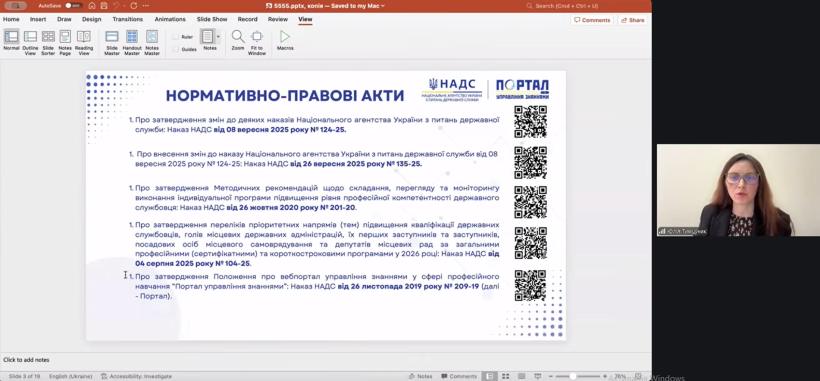Screen dimensions: 820x381
Task: Click the zoom percentage value
Action: point(620,376)
